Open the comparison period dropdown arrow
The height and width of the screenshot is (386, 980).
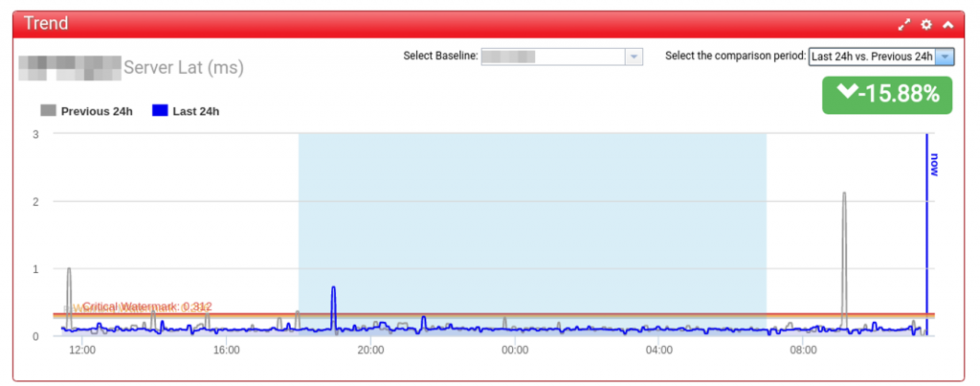tap(945, 57)
